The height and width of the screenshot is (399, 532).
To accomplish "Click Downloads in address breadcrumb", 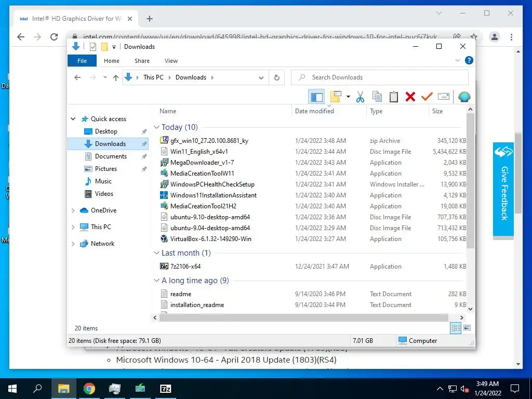I will (x=191, y=77).
